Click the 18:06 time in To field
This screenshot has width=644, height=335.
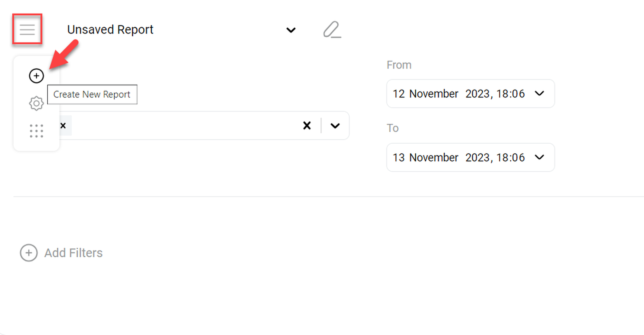(510, 158)
